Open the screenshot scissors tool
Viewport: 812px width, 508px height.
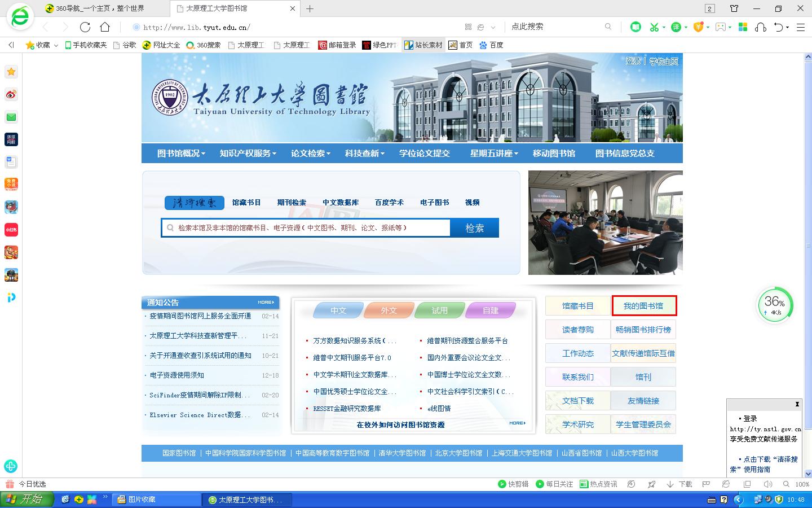coord(654,27)
